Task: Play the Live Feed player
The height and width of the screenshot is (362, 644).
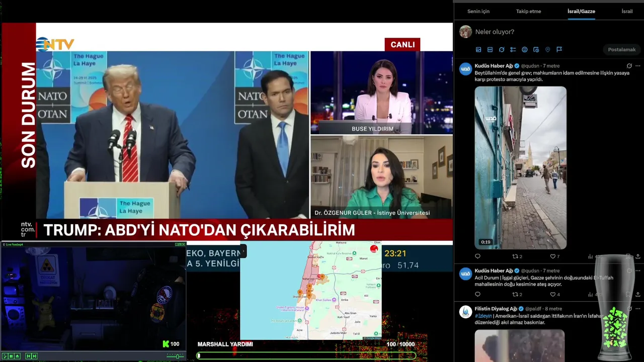Action: point(5,356)
